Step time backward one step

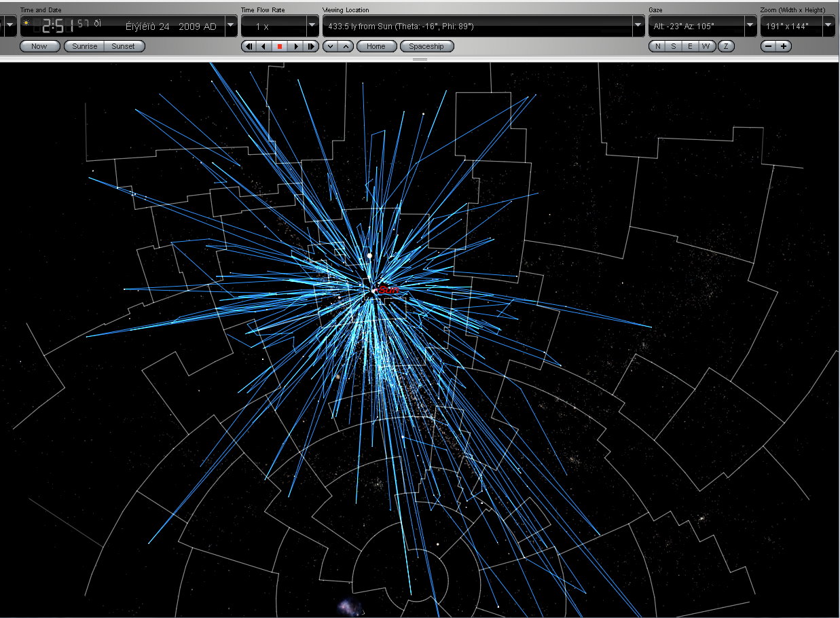pos(249,46)
